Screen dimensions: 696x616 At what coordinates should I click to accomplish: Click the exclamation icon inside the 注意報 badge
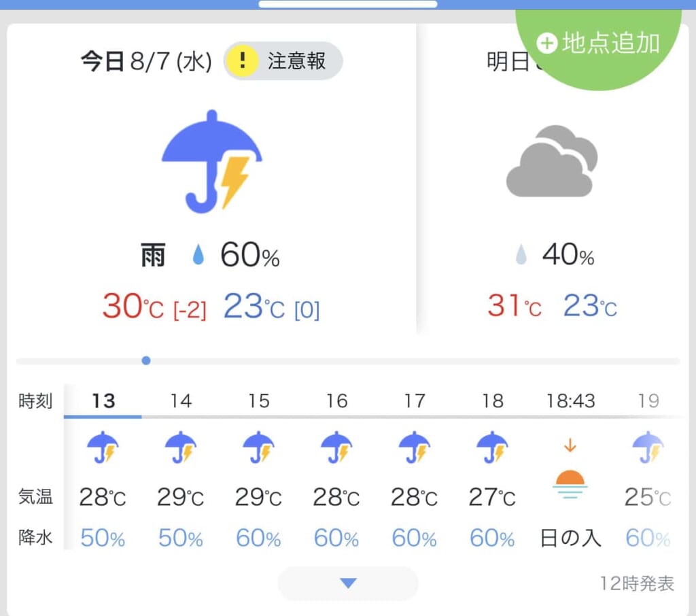click(242, 61)
